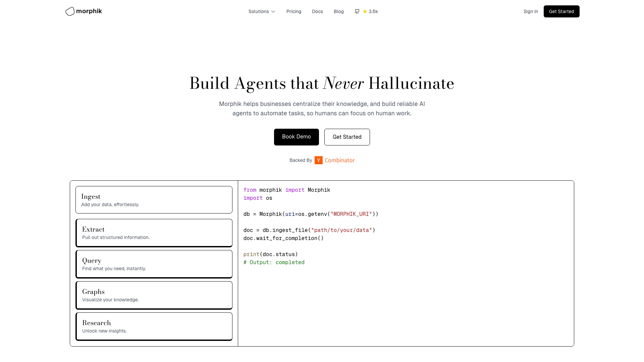Visit the Blog page
This screenshot has height=362, width=644.
338,11
